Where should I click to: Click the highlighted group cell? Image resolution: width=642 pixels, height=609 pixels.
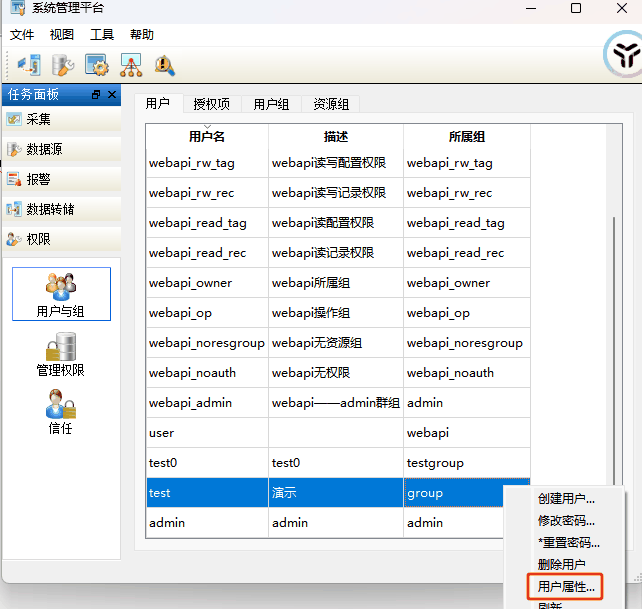click(x=454, y=493)
